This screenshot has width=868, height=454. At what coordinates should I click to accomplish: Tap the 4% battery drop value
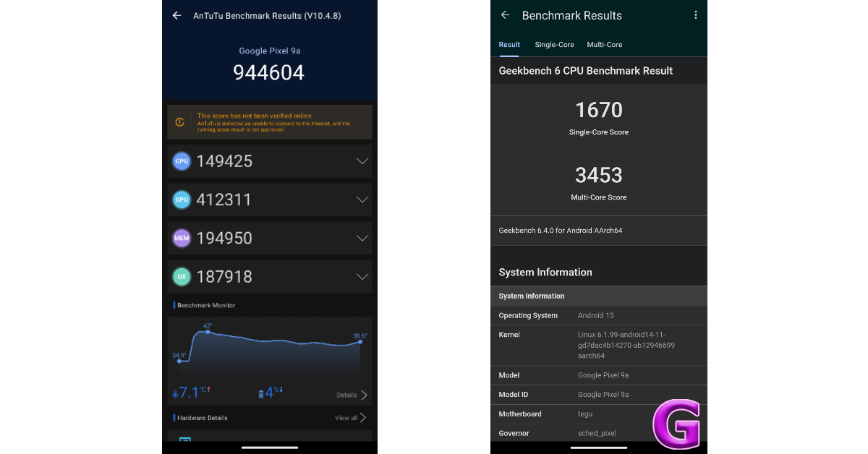coord(273,393)
